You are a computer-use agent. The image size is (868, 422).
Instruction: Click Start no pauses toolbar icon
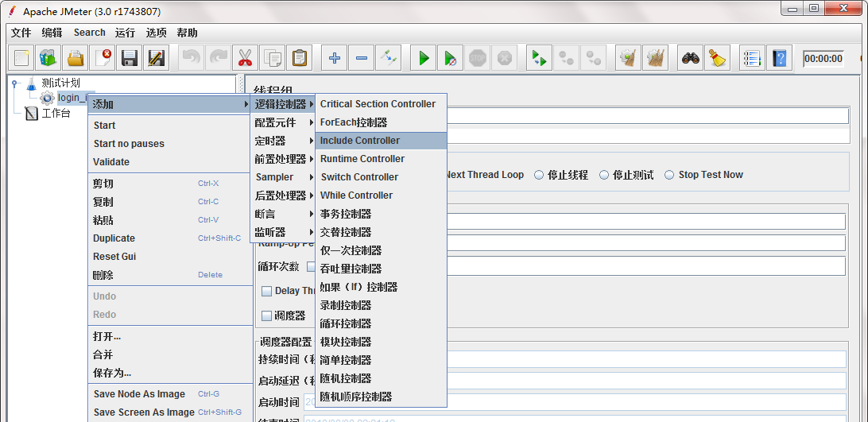pyautogui.click(x=450, y=57)
